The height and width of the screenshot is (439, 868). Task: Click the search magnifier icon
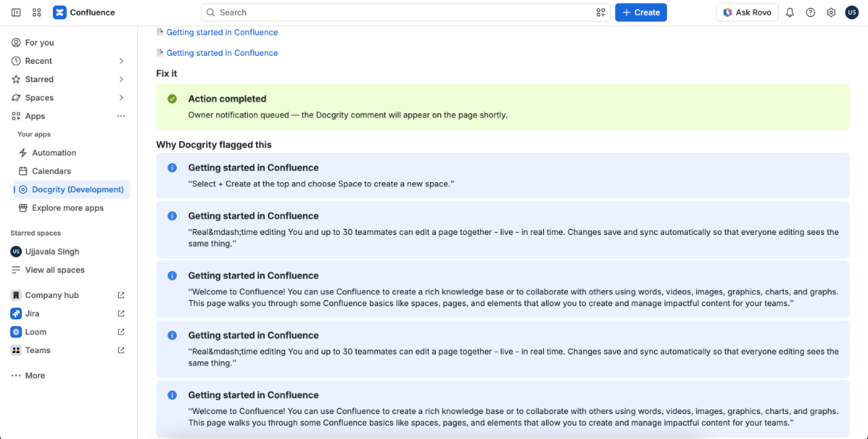211,12
